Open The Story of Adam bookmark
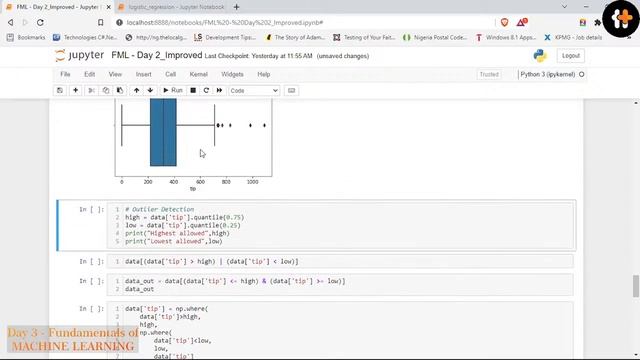 (295, 37)
